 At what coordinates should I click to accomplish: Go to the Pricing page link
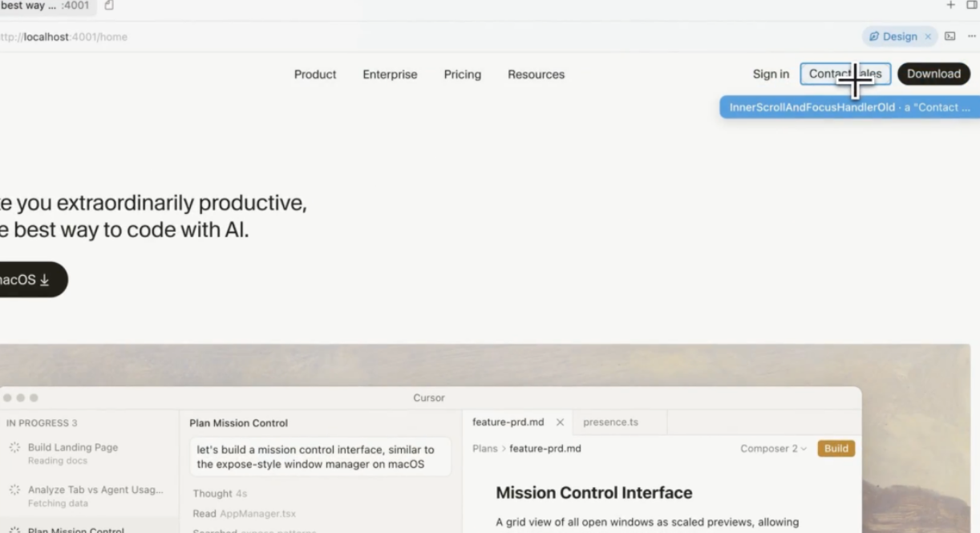point(463,75)
